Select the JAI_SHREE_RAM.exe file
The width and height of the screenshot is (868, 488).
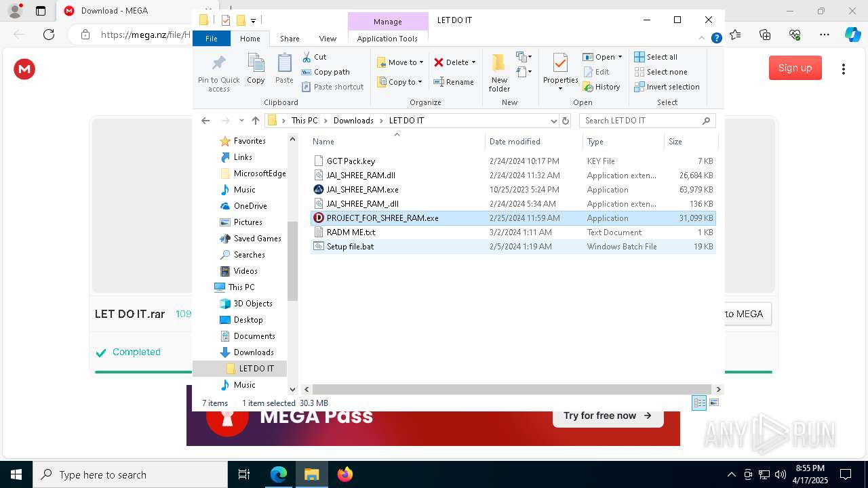coord(513,190)
